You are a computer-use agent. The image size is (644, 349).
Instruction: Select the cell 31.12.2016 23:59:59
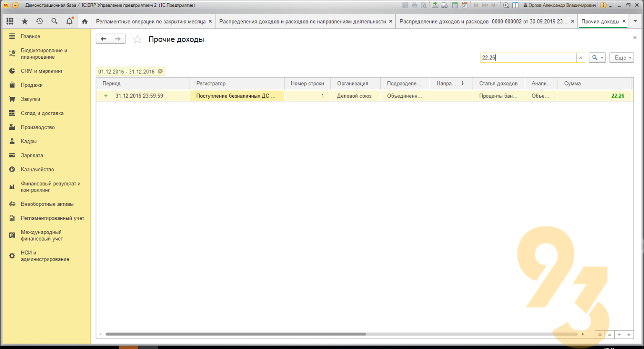coord(143,96)
